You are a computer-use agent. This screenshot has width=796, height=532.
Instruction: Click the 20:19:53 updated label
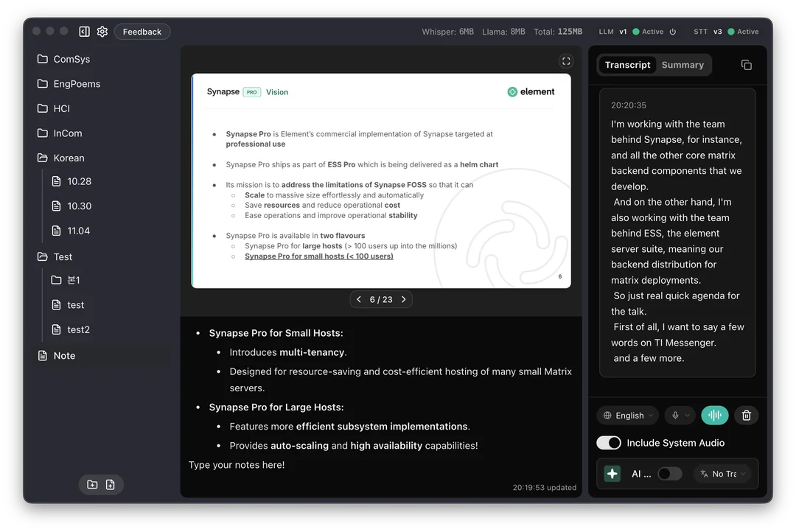(x=544, y=488)
